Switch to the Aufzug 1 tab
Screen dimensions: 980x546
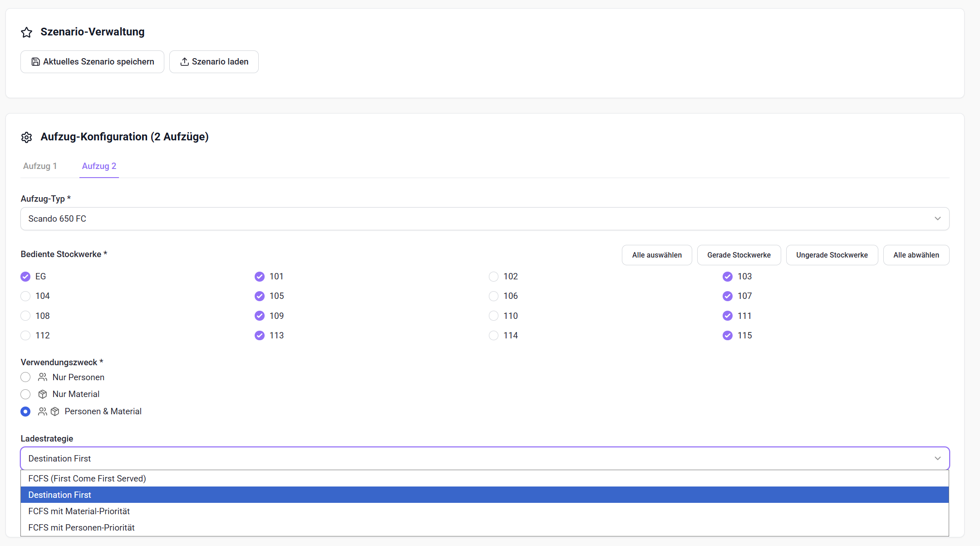click(x=40, y=166)
